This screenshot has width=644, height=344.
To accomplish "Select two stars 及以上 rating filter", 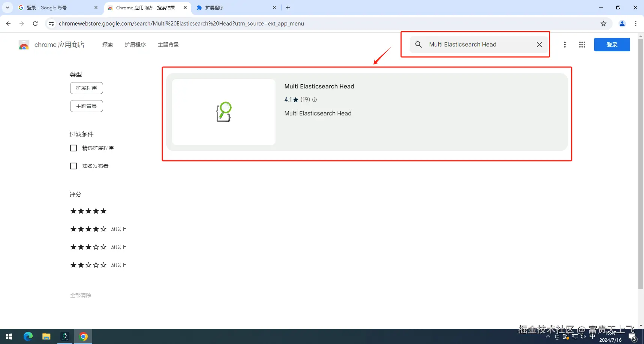I will (98, 265).
